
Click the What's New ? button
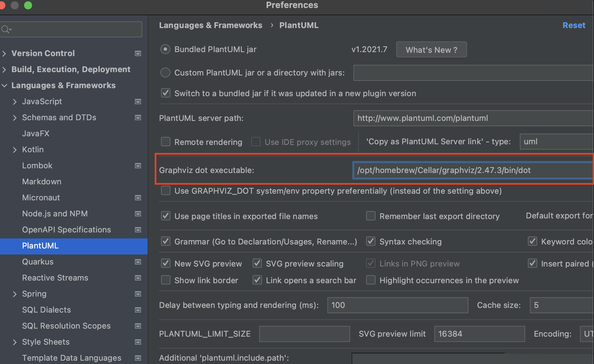[431, 50]
